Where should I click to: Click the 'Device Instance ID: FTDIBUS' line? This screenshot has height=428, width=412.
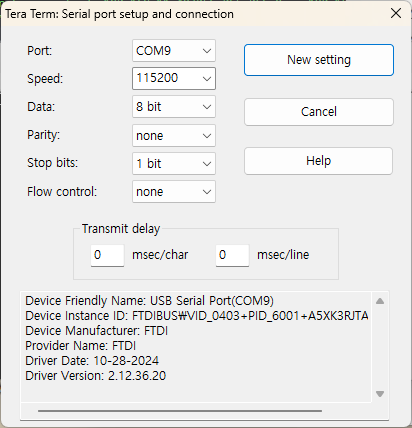pos(197,316)
